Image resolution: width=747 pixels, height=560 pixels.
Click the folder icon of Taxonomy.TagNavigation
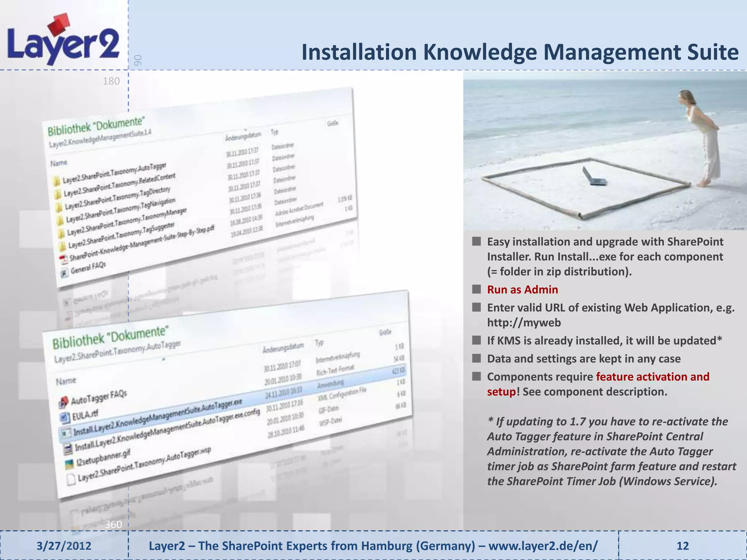pyautogui.click(x=60, y=220)
